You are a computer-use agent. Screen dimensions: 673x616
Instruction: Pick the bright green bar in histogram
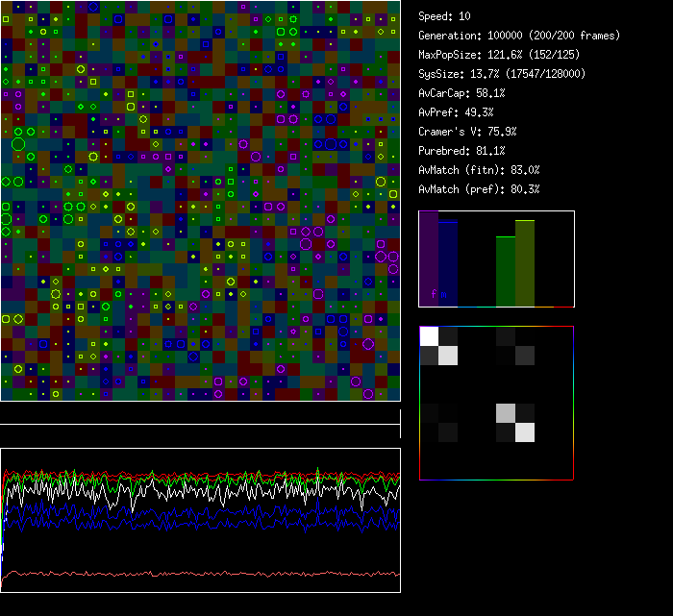(x=506, y=271)
